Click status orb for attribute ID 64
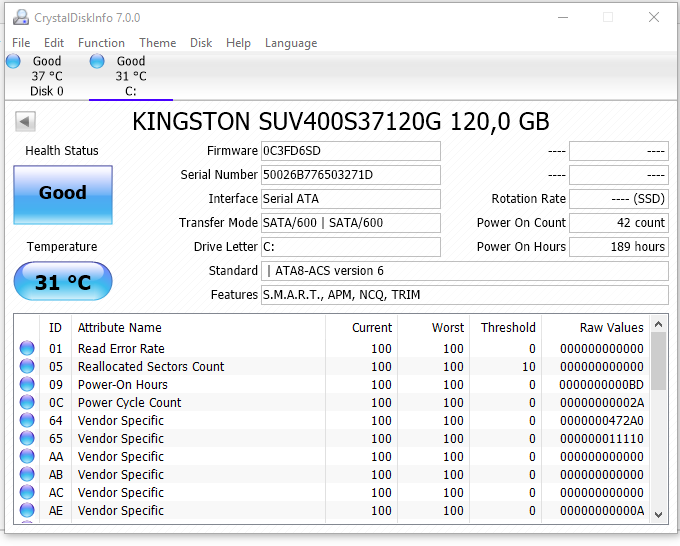The image size is (680, 546). pyautogui.click(x=27, y=420)
